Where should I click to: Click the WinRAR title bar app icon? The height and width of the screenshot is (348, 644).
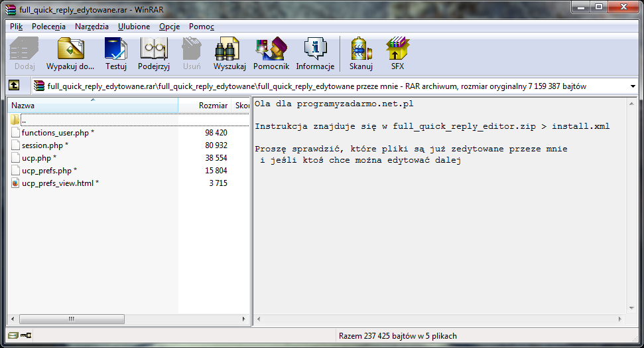pyautogui.click(x=10, y=9)
